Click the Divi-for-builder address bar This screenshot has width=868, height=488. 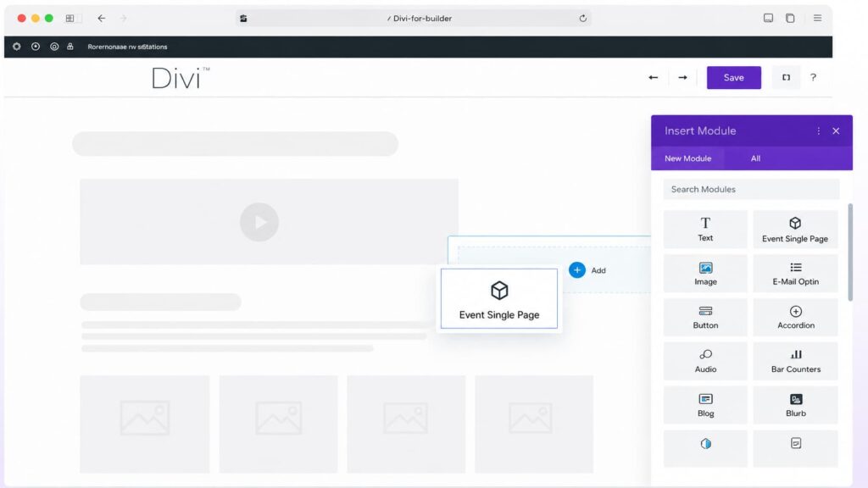[x=414, y=19]
